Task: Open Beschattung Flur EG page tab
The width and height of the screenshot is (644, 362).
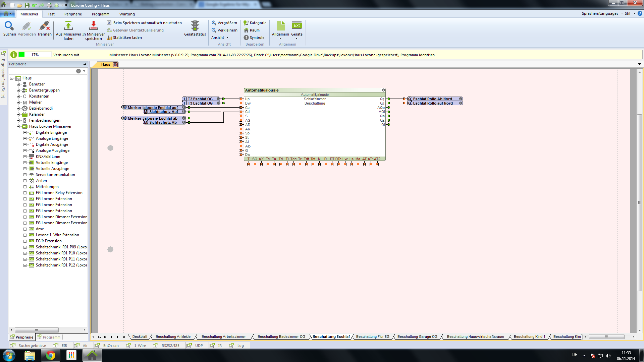Action: tap(373, 337)
